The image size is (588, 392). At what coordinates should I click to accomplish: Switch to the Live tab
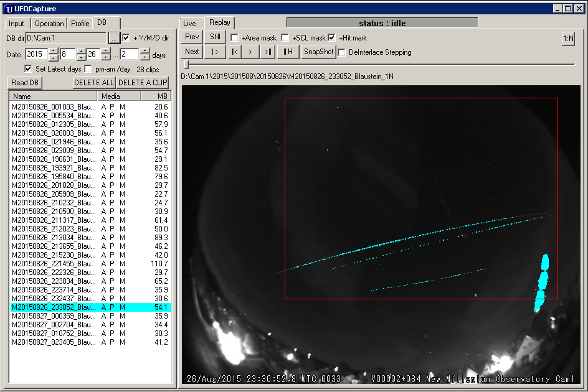click(x=189, y=24)
